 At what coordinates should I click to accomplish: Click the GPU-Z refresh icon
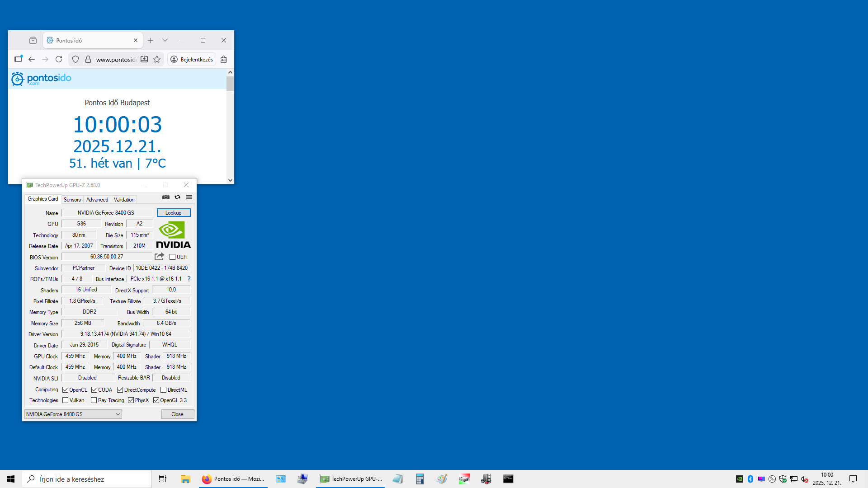point(177,197)
